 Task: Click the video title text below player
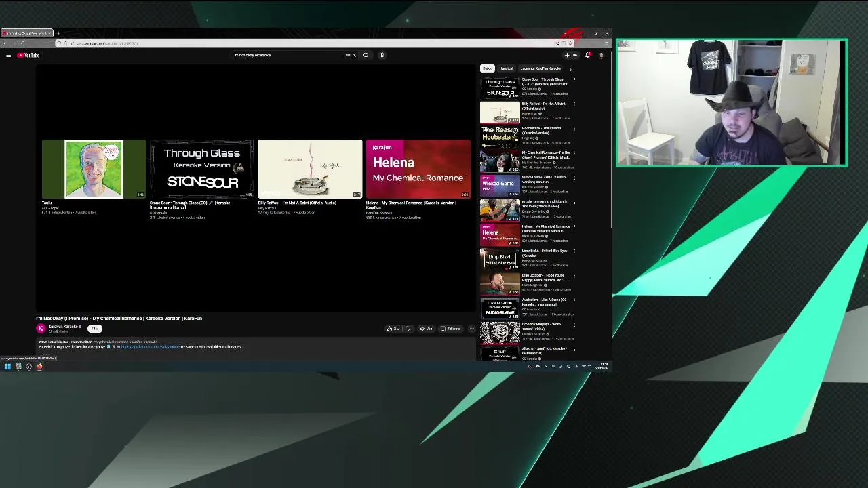119,318
